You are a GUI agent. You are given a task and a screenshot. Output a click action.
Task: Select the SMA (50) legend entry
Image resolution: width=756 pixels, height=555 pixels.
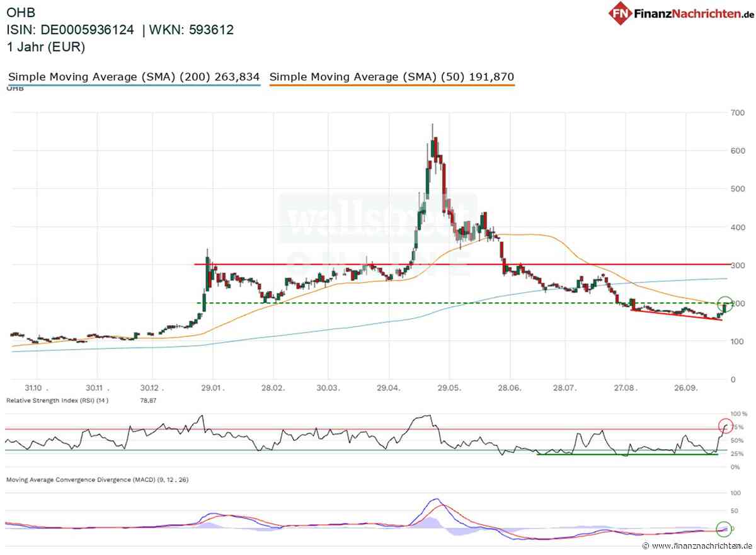(x=392, y=77)
